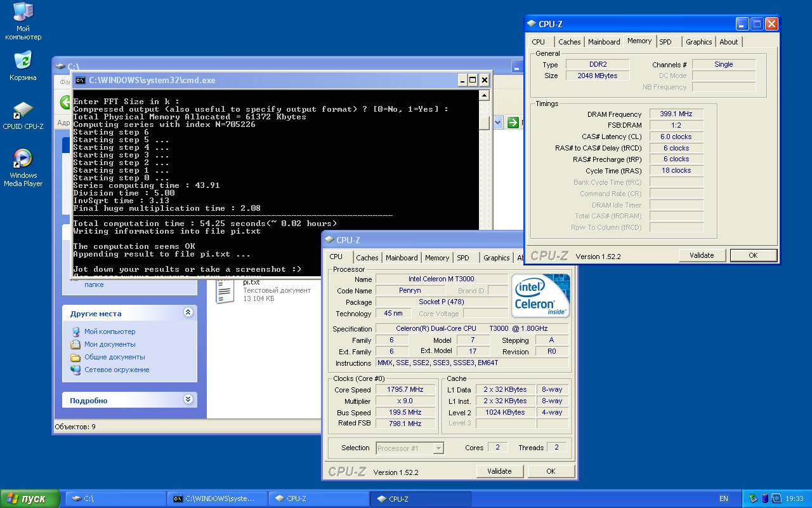Open Graphics tab in lower CPU-Z window
Screen dimensions: 812x508
tap(496, 258)
